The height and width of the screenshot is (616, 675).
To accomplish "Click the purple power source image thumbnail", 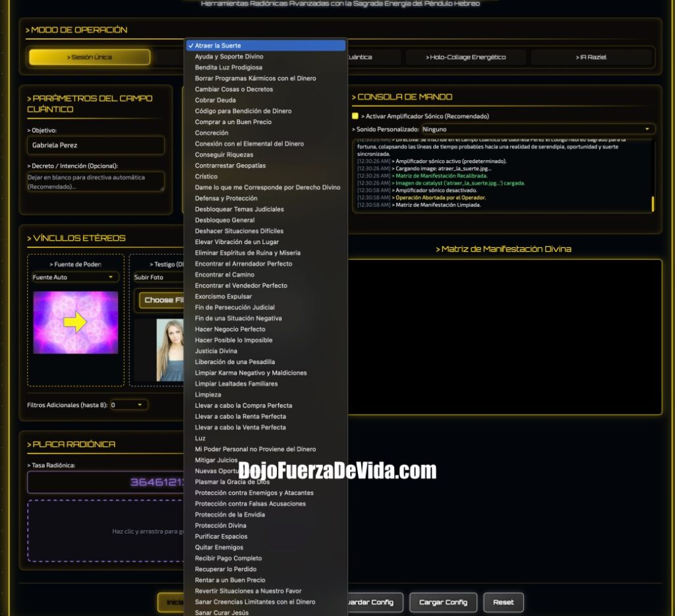I will click(x=76, y=323).
